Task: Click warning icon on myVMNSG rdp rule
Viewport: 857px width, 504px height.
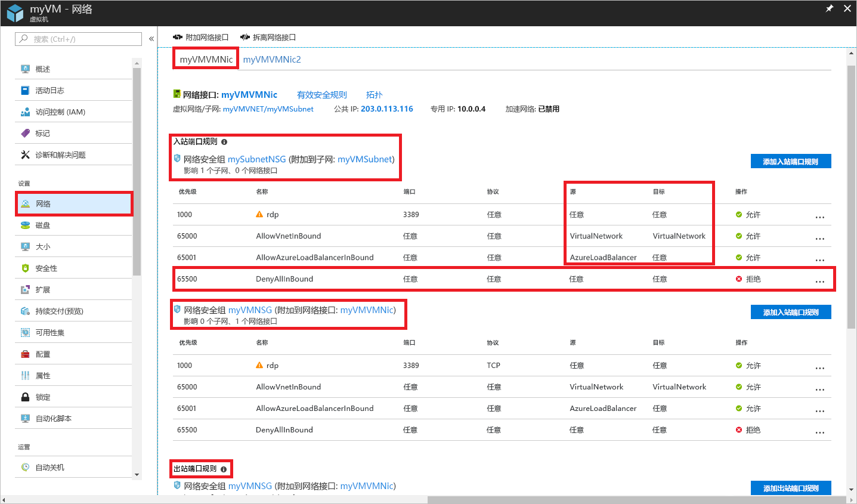Action: coord(259,365)
